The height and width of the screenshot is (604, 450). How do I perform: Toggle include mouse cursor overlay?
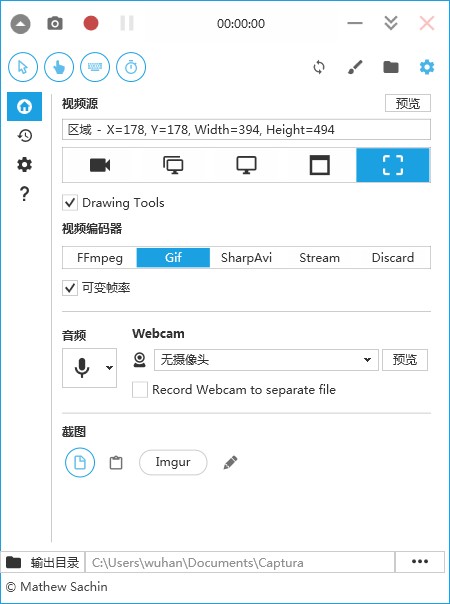23,67
